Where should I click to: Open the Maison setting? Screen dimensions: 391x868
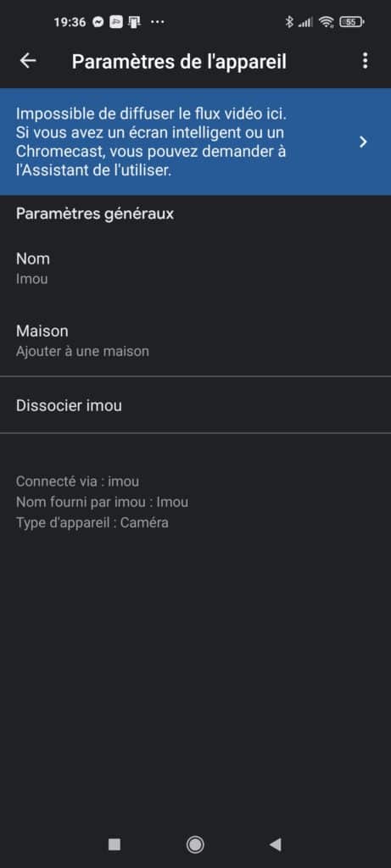195,341
